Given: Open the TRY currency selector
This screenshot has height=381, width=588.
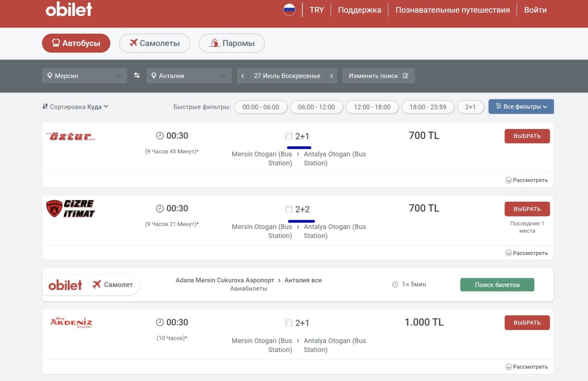Looking at the screenshot, I should coord(316,10).
